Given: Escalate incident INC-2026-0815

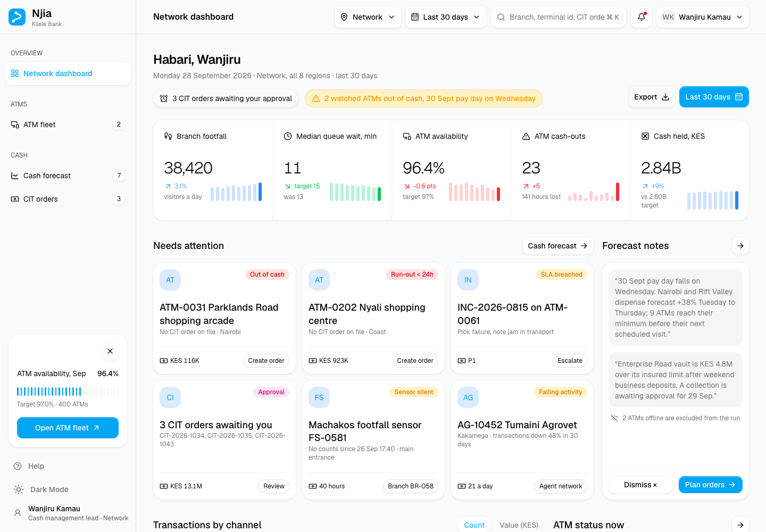Looking at the screenshot, I should click(x=570, y=361).
